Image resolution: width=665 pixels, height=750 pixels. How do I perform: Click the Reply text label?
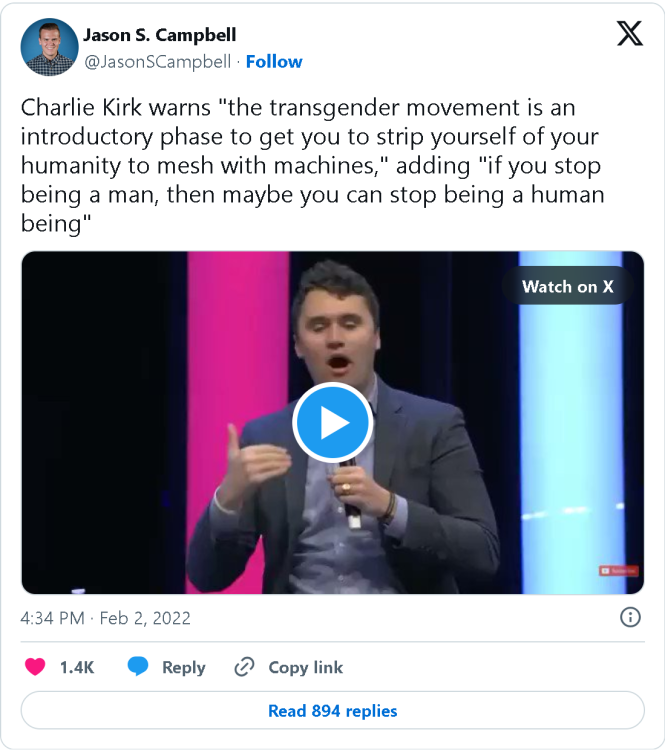click(184, 668)
